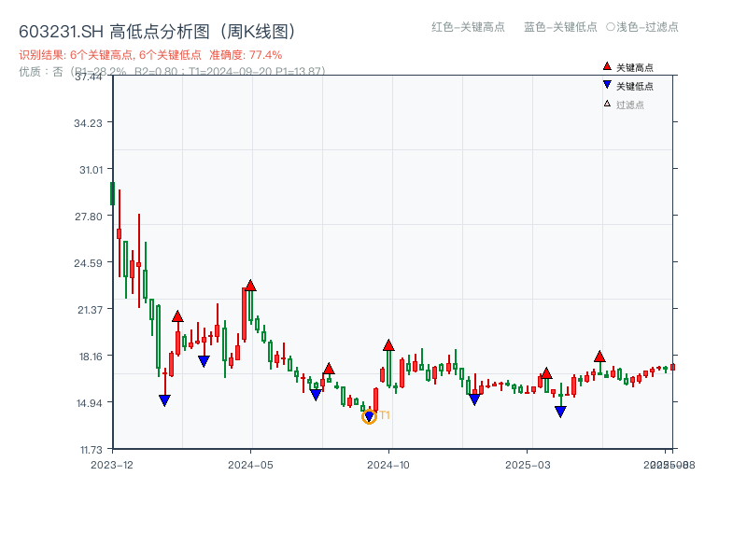Viewport: 747px width, 560px height.
Task: Select the red triangle marker near the 2024-10 spike
Action: pos(388,346)
